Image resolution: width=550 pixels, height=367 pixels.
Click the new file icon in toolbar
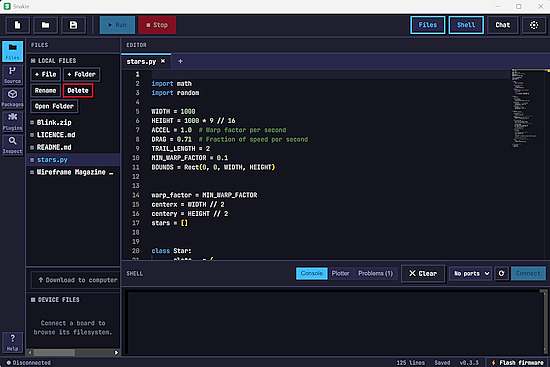click(x=17, y=25)
